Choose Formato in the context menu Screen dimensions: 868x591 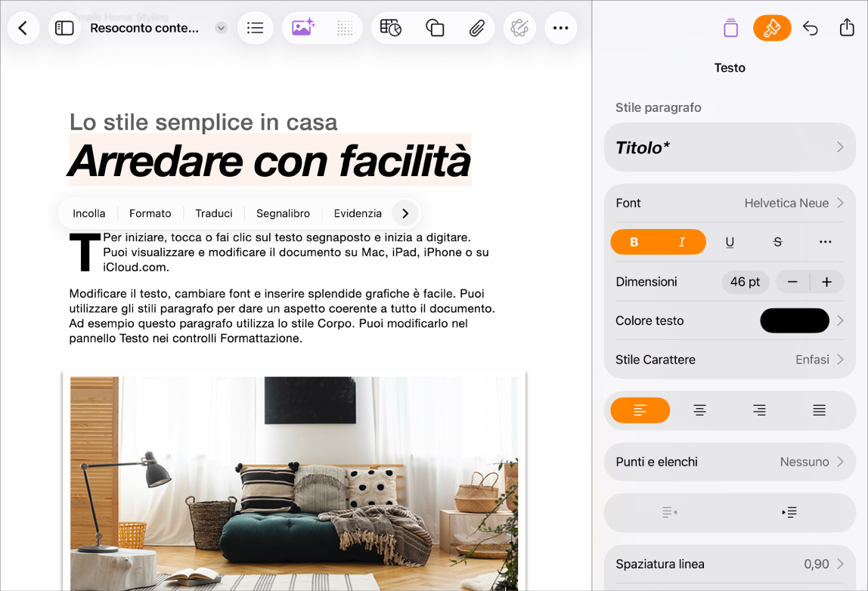click(x=150, y=214)
